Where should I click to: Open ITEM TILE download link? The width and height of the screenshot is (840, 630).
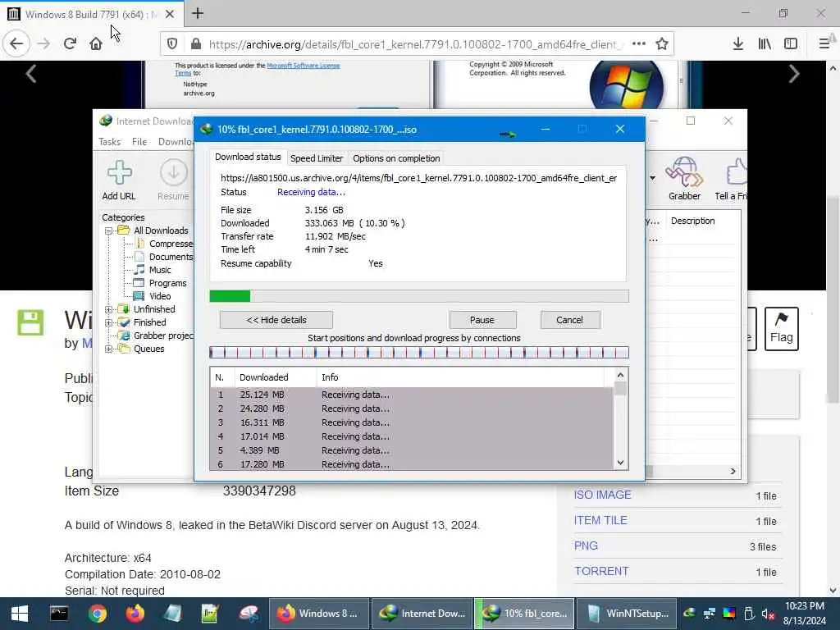pos(600,520)
